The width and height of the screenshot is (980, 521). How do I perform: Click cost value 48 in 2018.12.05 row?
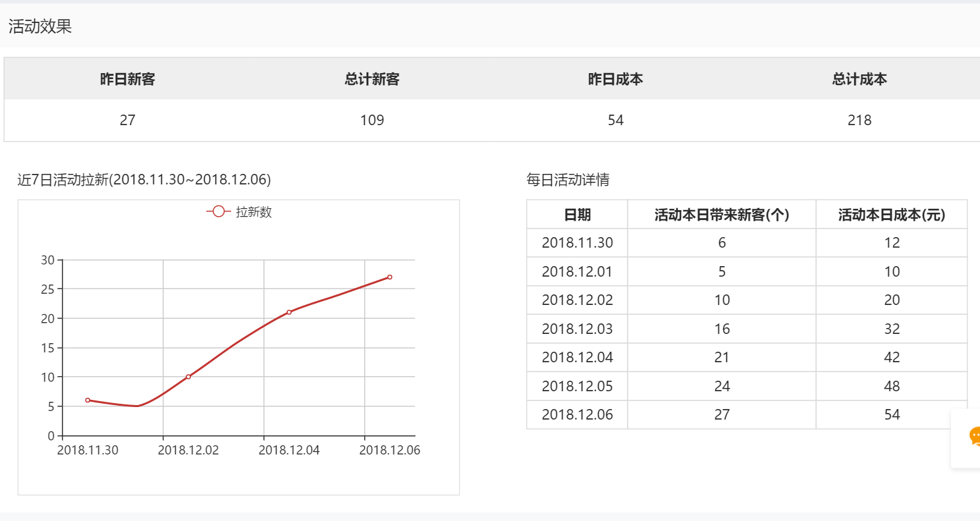coord(892,386)
